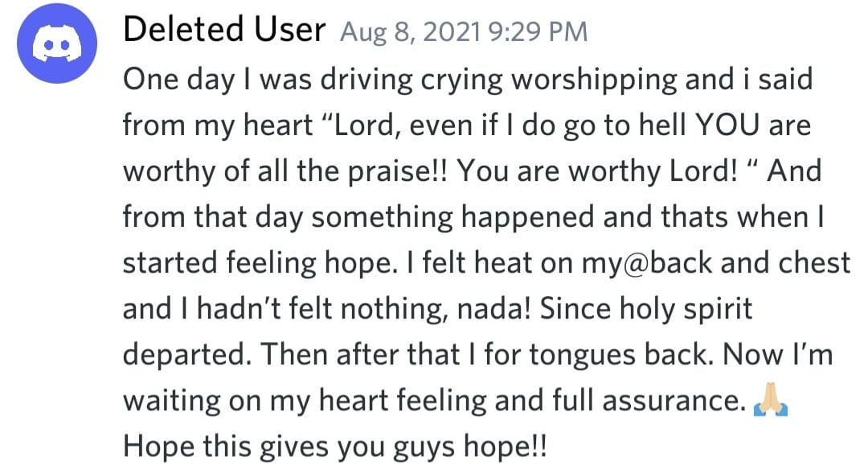Click the folded hands prayer emoji
Screen dimensions: 868x465
tap(771, 401)
